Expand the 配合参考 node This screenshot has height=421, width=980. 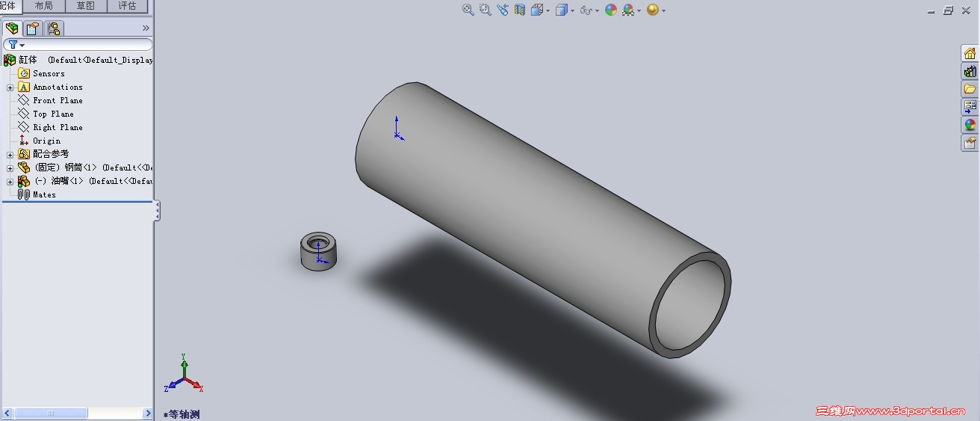click(10, 155)
